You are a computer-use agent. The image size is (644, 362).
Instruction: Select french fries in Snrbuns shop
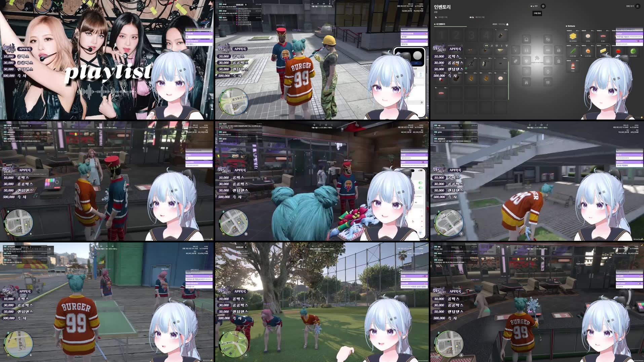tap(573, 36)
